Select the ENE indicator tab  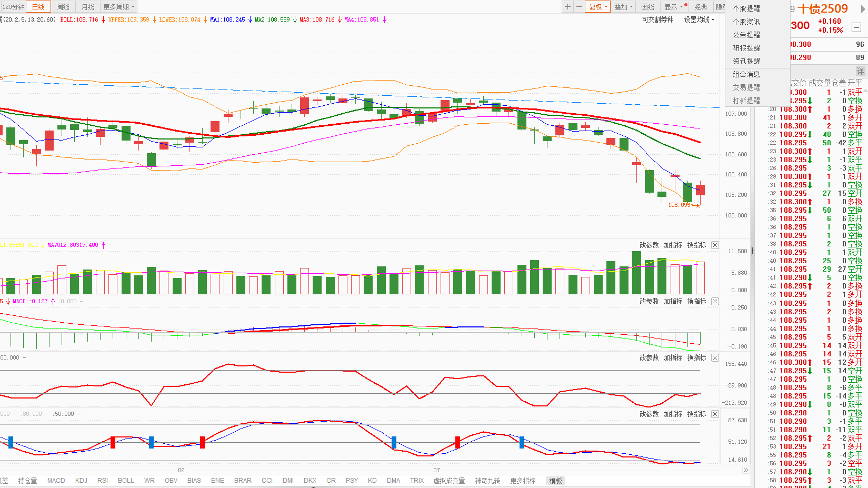[x=217, y=481]
